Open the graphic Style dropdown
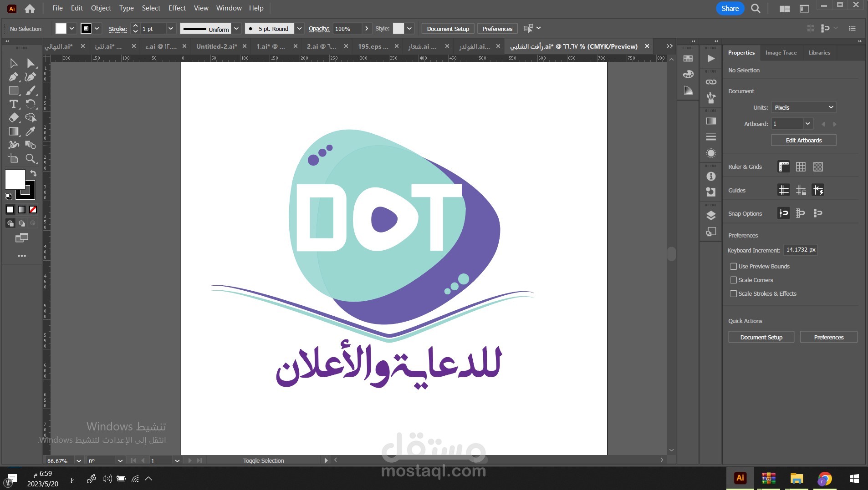 click(409, 29)
